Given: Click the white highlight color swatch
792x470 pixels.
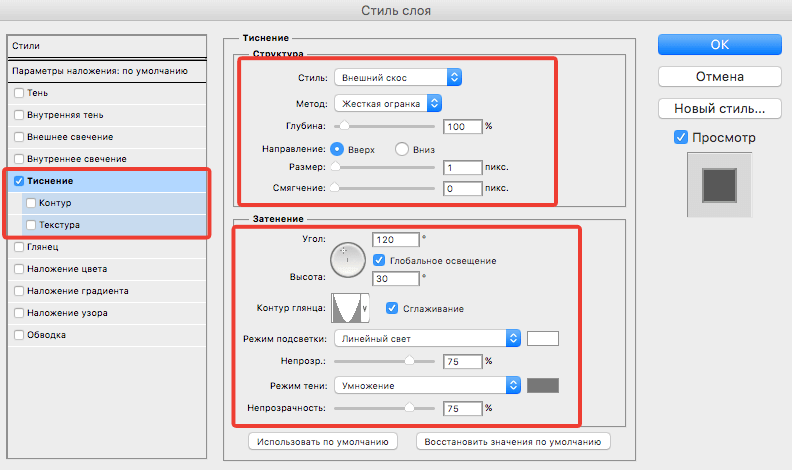Looking at the screenshot, I should coord(543,338).
